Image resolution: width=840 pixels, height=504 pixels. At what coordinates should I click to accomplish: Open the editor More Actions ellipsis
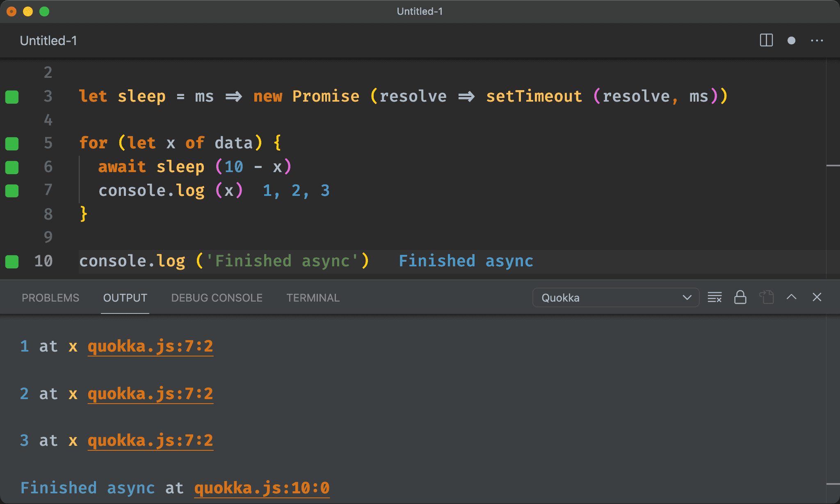(817, 41)
